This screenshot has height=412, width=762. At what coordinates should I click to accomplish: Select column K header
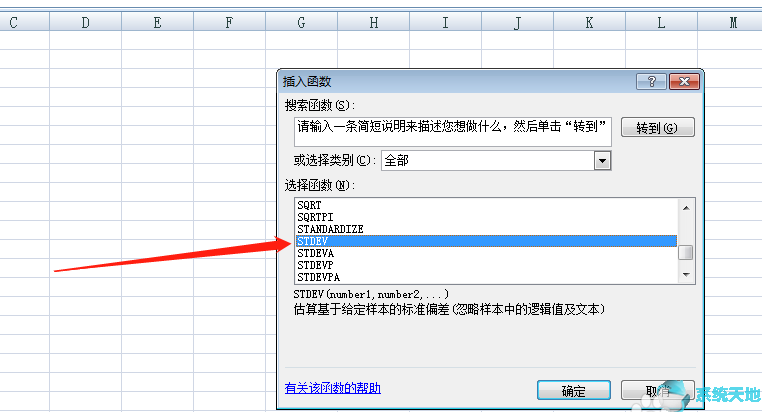pyautogui.click(x=589, y=22)
